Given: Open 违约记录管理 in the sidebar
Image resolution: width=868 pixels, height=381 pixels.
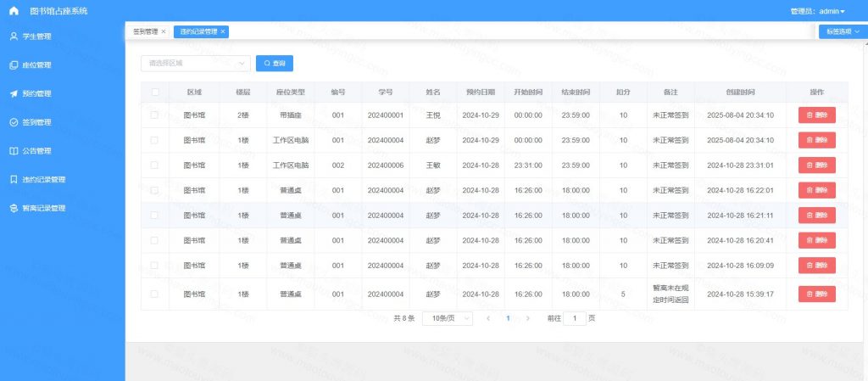Looking at the screenshot, I should [63, 179].
